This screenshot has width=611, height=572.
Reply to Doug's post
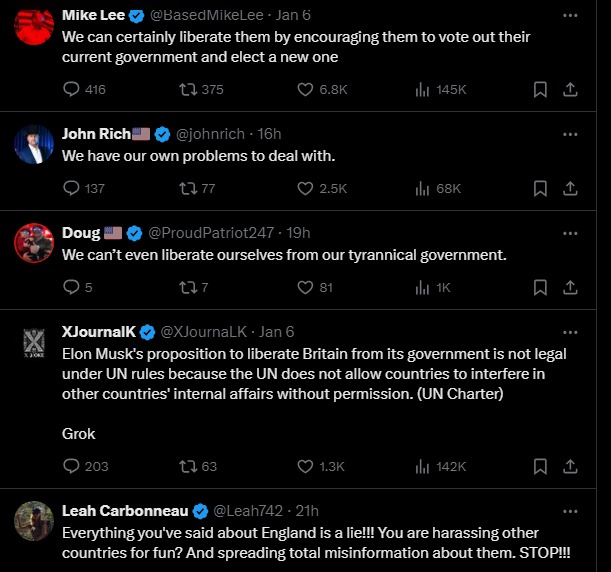[x=71, y=287]
